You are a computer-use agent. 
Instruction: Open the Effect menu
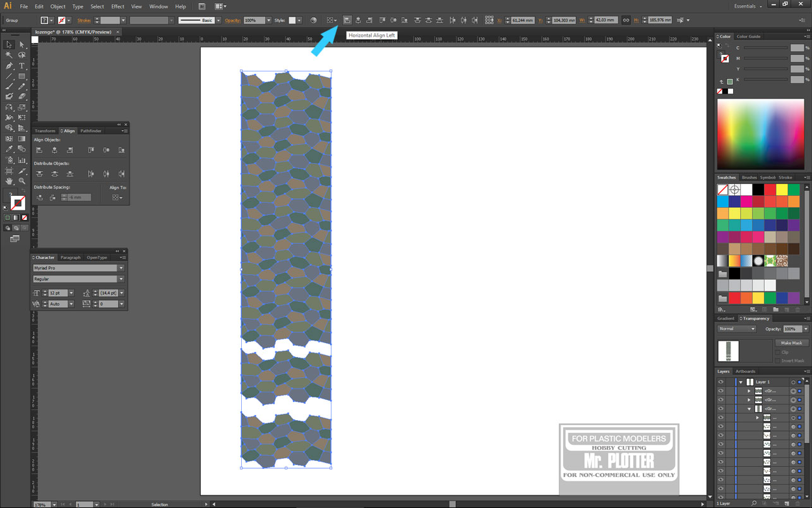coord(117,6)
